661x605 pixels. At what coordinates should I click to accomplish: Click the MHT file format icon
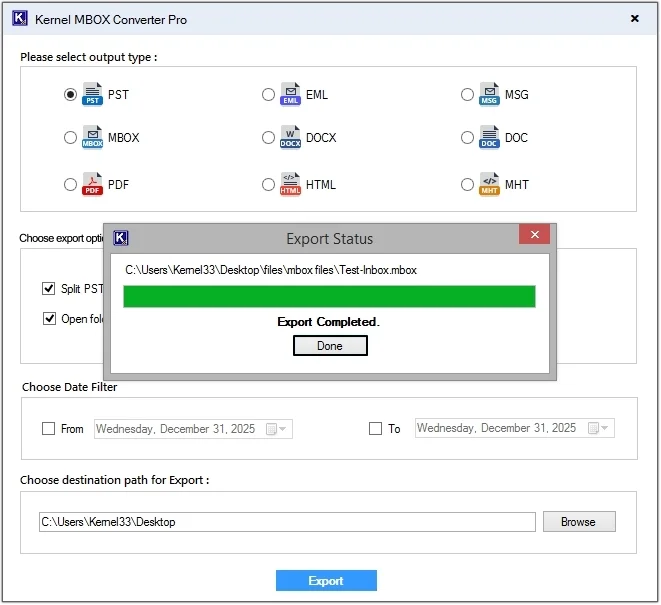(489, 185)
